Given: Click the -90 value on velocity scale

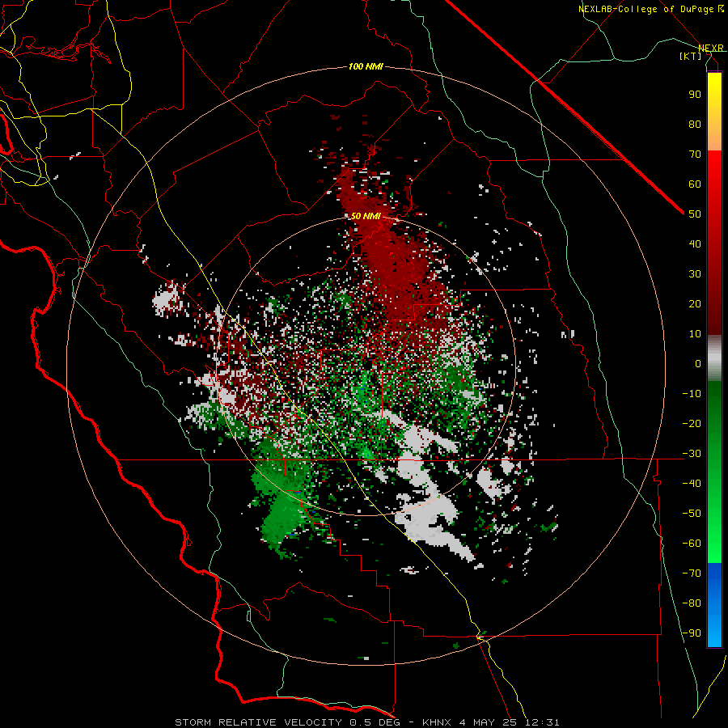Looking at the screenshot, I should pos(692,633).
